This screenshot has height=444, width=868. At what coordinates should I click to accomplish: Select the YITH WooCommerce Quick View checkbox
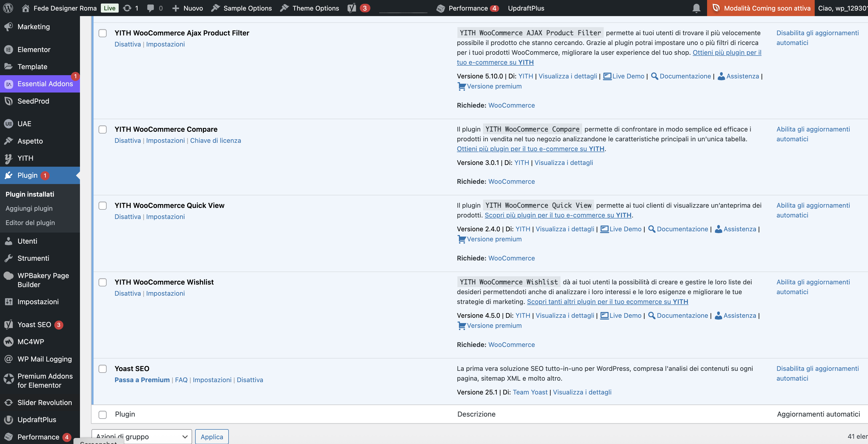[102, 205]
